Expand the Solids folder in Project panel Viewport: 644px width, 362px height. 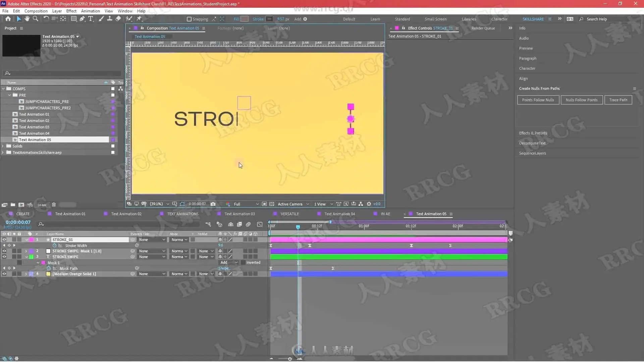coord(3,146)
